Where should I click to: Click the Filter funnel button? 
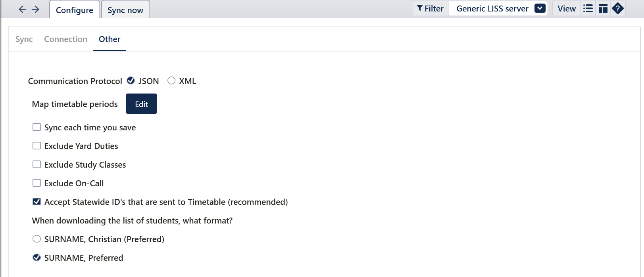(431, 8)
